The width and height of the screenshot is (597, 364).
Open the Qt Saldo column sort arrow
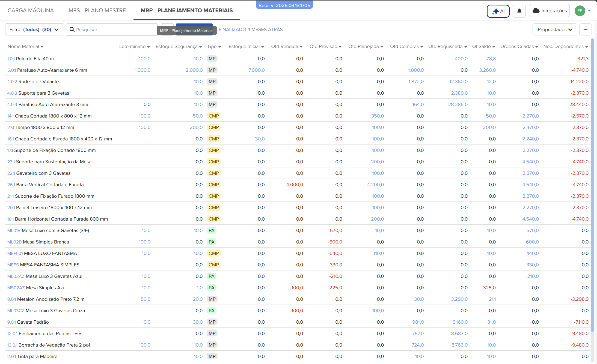click(494, 47)
